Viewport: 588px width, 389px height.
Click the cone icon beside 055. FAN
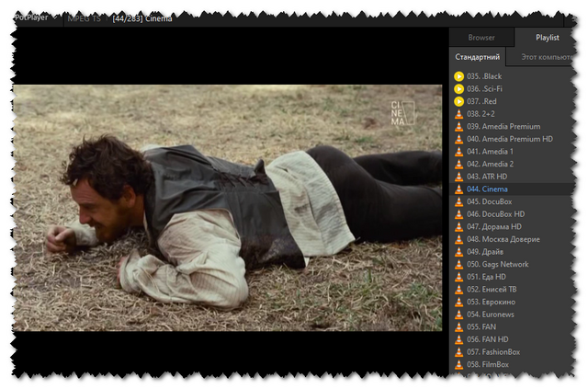coord(459,327)
